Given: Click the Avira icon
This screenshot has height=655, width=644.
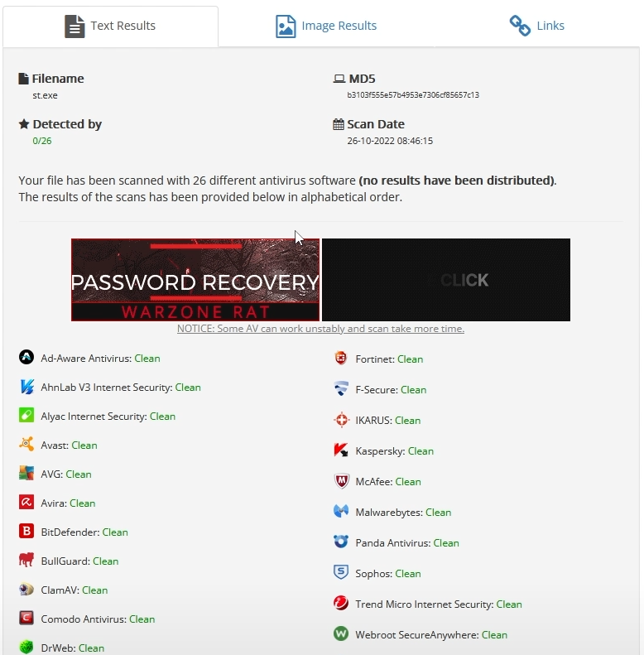Looking at the screenshot, I should coord(26,502).
